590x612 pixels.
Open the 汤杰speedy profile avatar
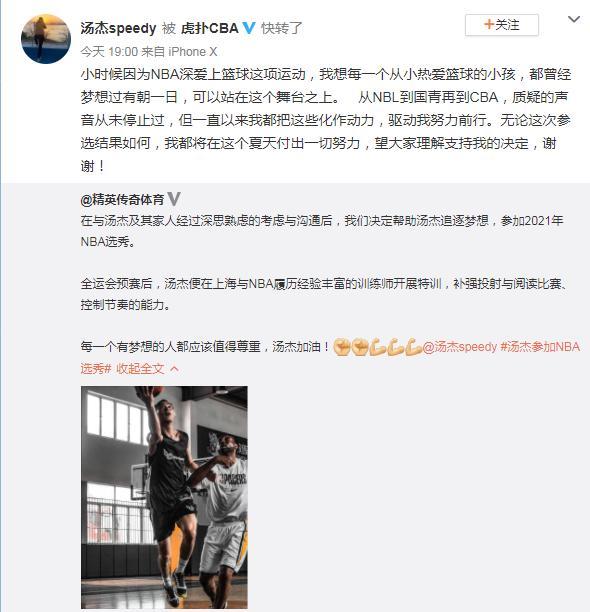tap(46, 39)
